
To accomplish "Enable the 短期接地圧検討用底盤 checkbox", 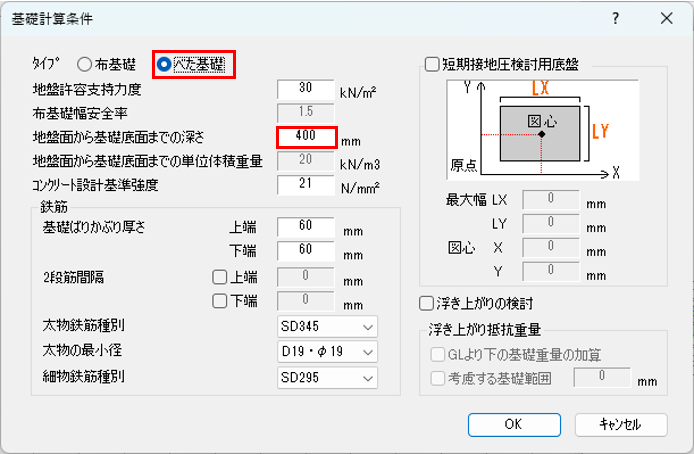I will 432,65.
